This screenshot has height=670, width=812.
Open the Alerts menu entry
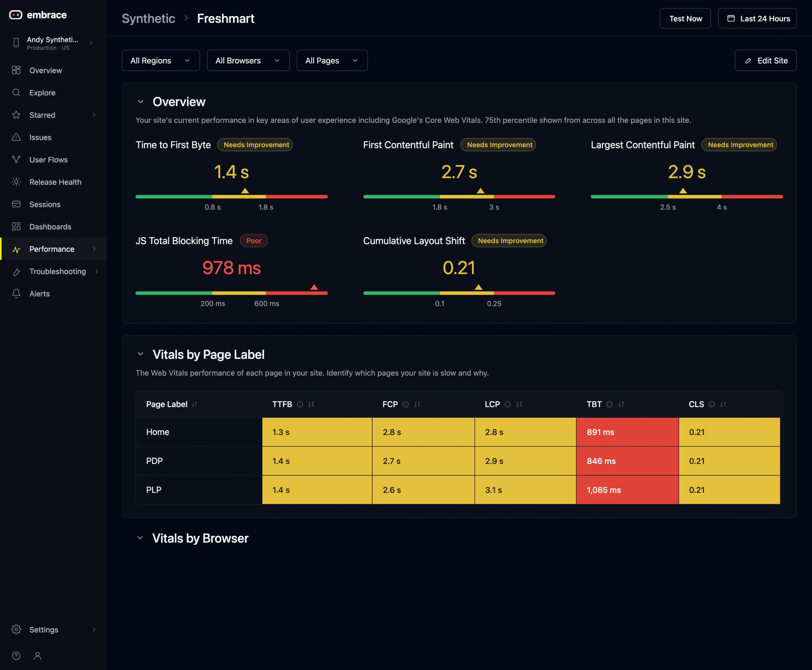pos(53,294)
